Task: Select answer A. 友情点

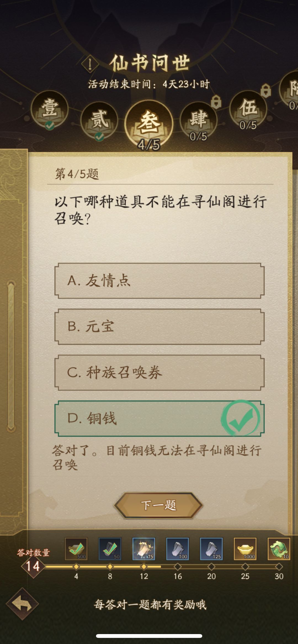Action: pyautogui.click(x=159, y=281)
